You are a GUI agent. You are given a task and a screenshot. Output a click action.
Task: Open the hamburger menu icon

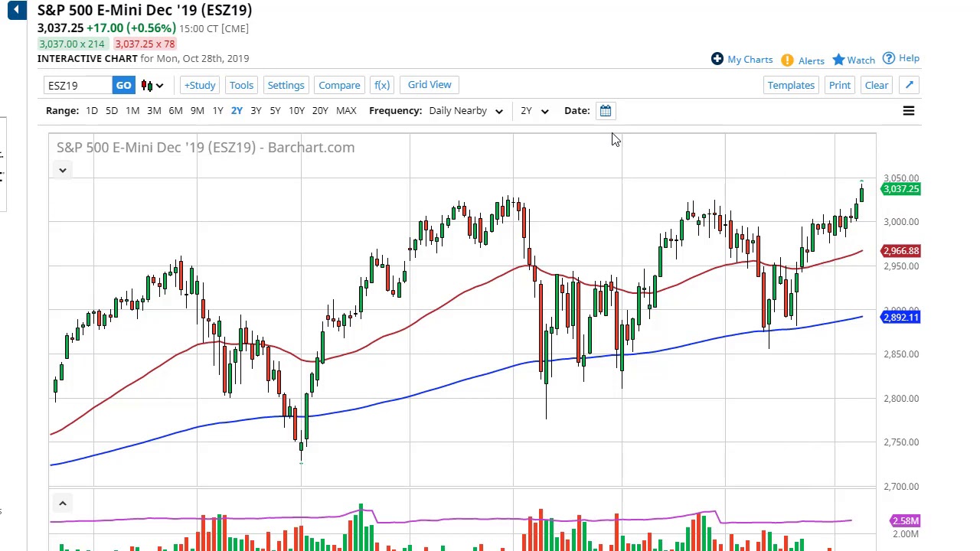tap(908, 111)
